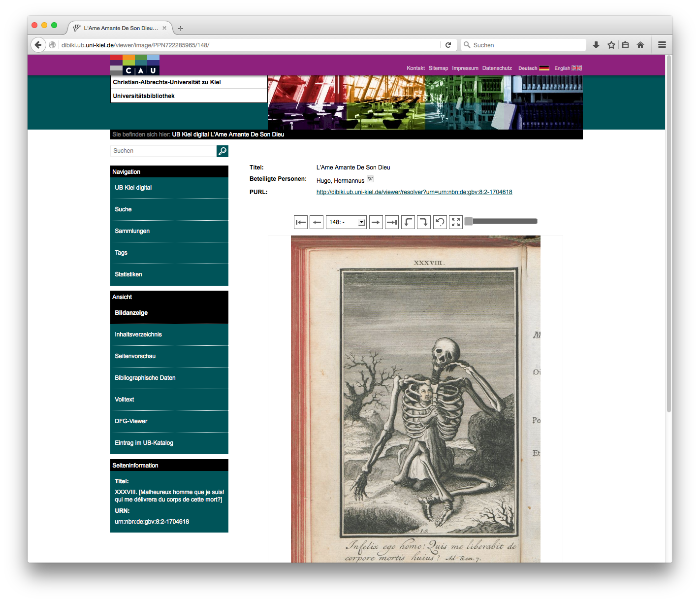Click the Universitätsbibliothek header link
Viewport: 700px width, 602px height.
point(144,96)
